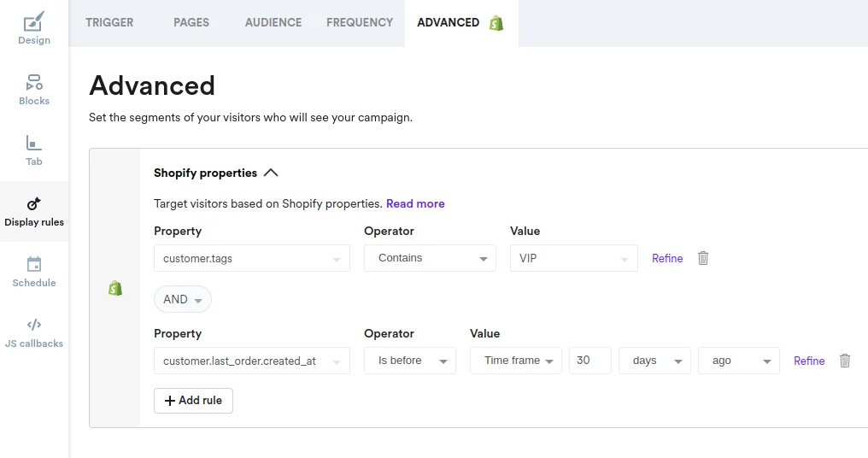The width and height of the screenshot is (868, 458).
Task: Open the Contains operator dropdown
Action: coord(430,258)
